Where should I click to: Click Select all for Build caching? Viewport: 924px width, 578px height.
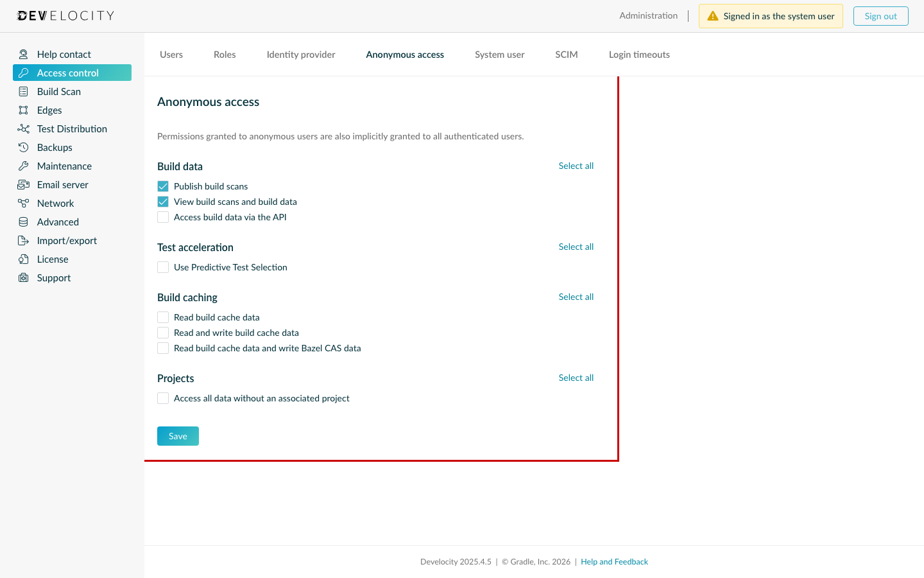pyautogui.click(x=576, y=297)
